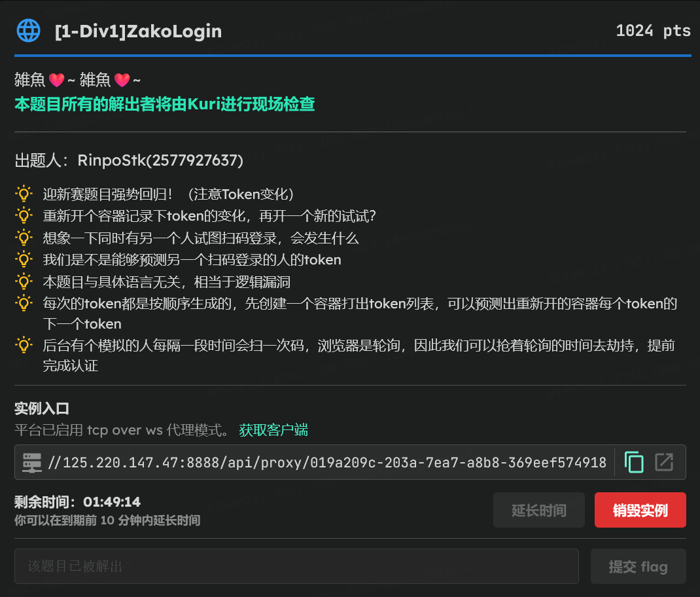Open the 获取客户端 link
Image resolution: width=700 pixels, height=597 pixels.
[x=273, y=430]
